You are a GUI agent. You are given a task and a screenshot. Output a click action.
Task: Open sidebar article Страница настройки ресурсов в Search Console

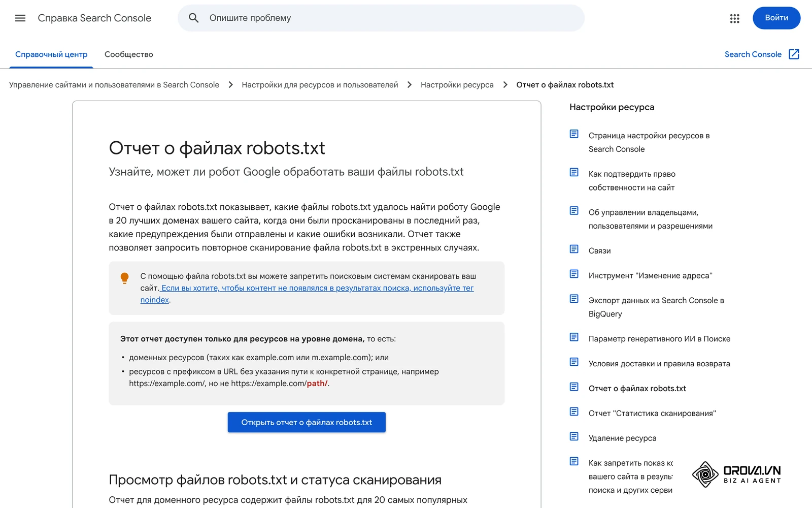click(x=649, y=142)
